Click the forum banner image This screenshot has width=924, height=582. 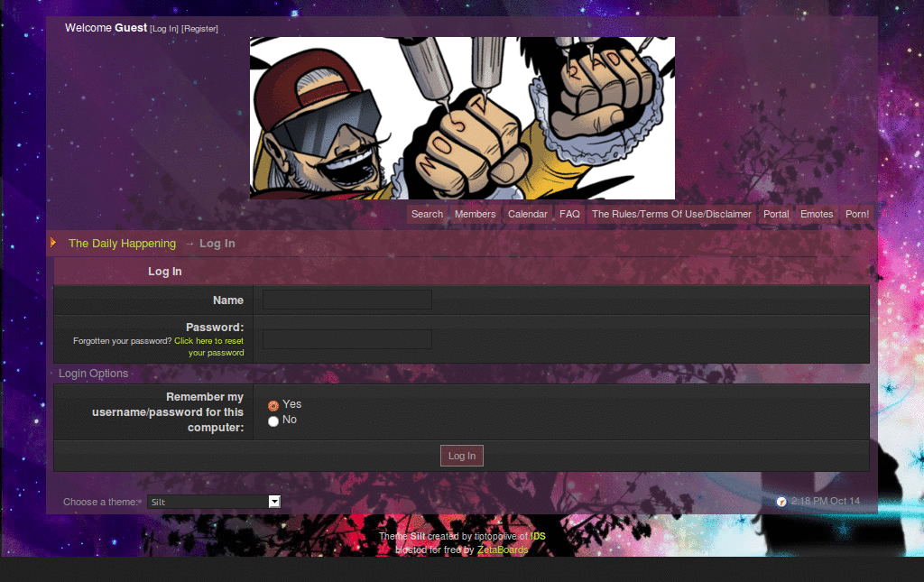(x=462, y=118)
